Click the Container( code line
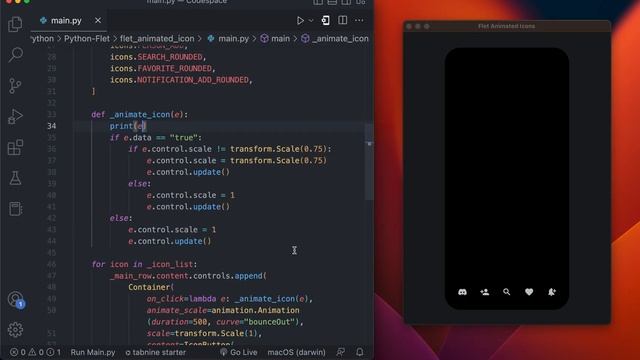 pos(151,287)
